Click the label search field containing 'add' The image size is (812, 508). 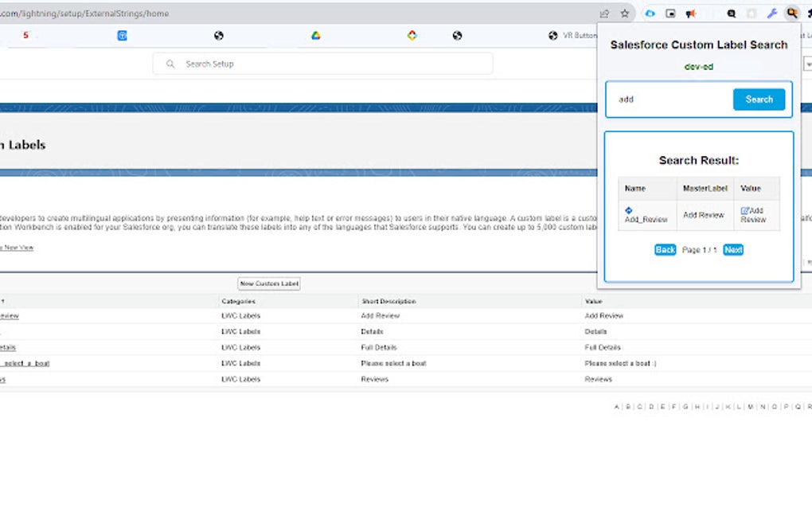coord(672,100)
